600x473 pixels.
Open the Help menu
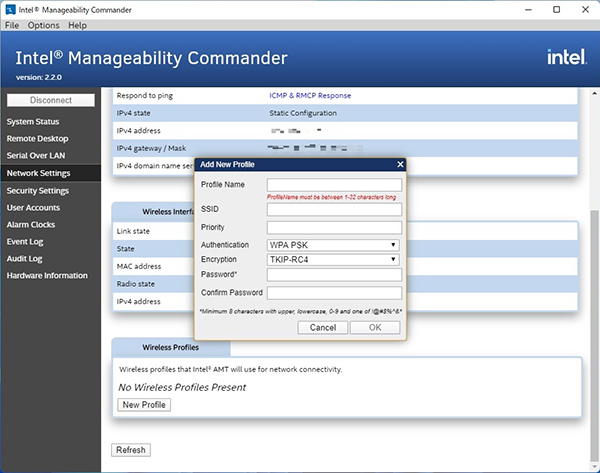[x=77, y=25]
